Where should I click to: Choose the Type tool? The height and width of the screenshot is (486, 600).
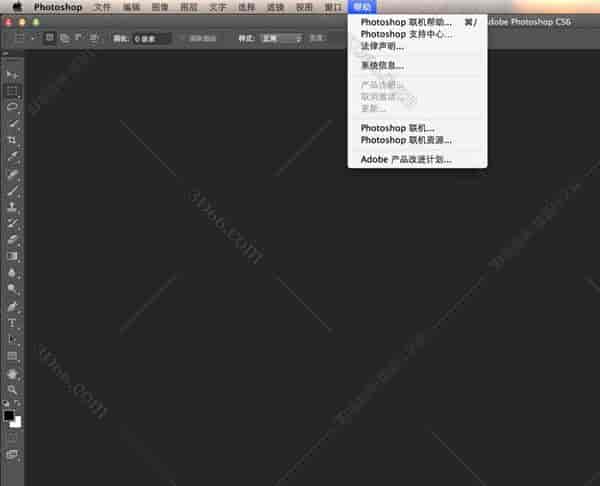click(x=12, y=323)
